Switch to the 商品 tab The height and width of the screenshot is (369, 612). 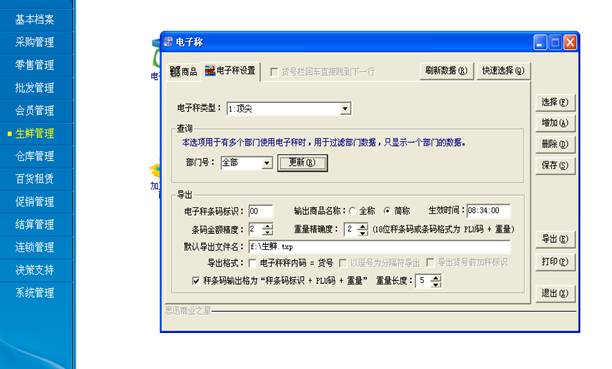[x=183, y=71]
